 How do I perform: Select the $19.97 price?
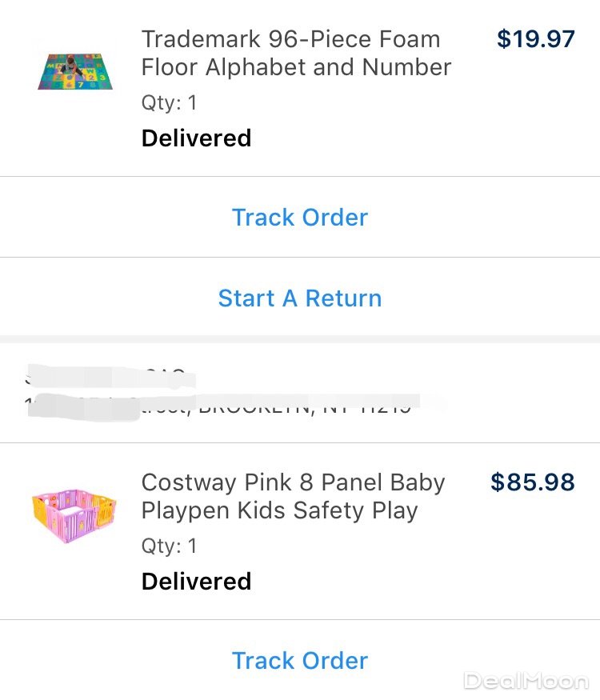pyautogui.click(x=535, y=38)
